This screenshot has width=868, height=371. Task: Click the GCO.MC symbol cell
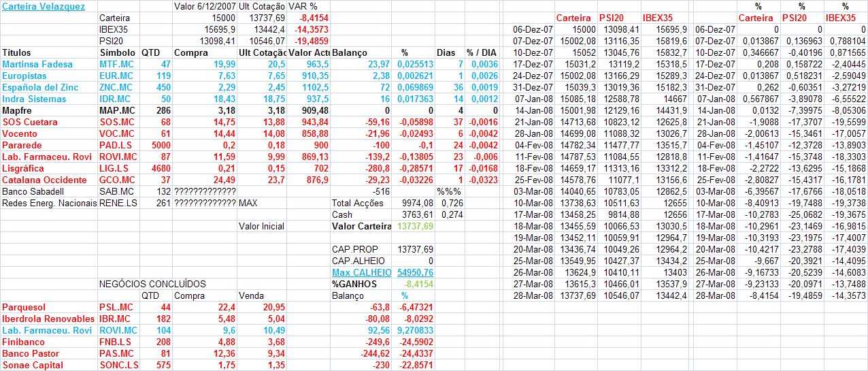coord(117,180)
